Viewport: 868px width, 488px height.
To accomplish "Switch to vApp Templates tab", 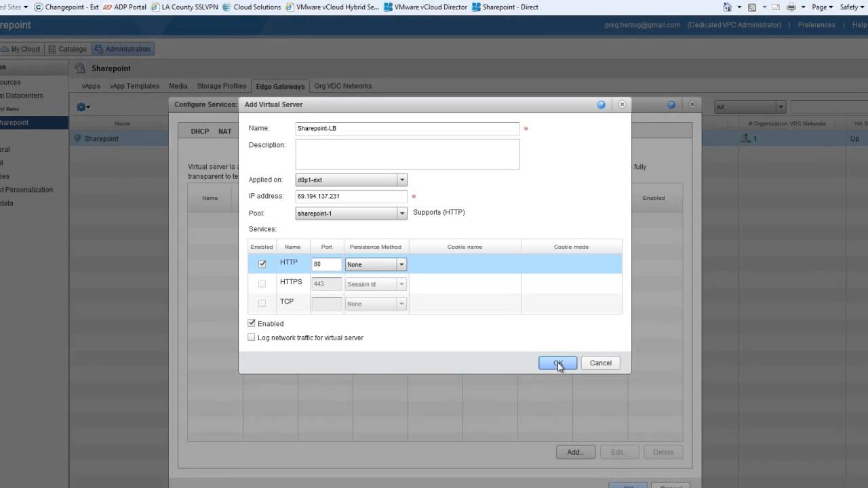I will [x=134, y=86].
